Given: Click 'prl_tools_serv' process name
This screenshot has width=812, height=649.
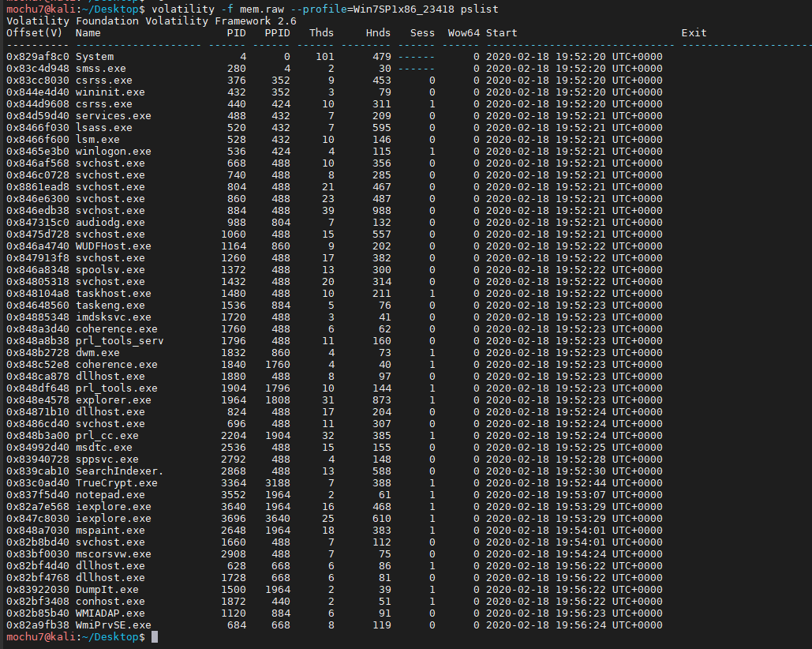Looking at the screenshot, I should coord(120,341).
